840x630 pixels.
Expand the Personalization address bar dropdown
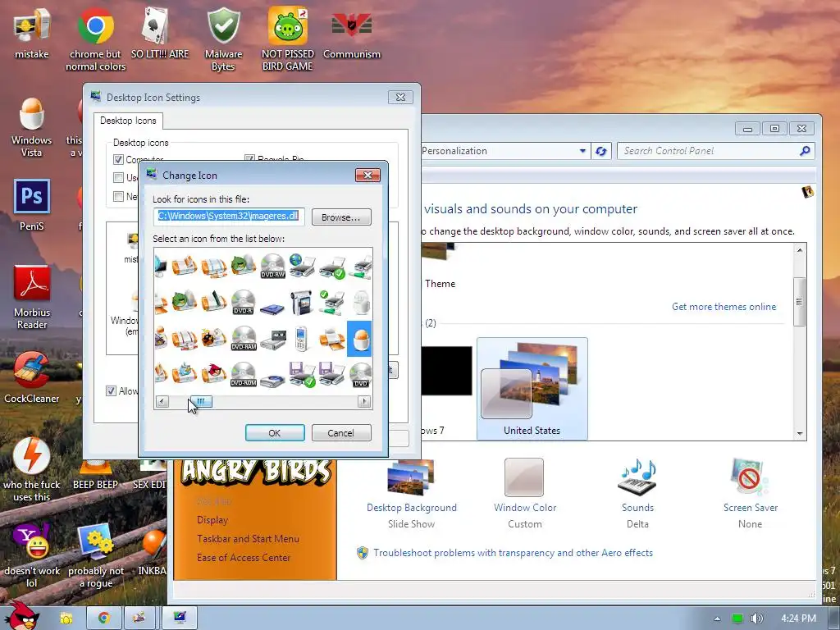[x=582, y=151]
